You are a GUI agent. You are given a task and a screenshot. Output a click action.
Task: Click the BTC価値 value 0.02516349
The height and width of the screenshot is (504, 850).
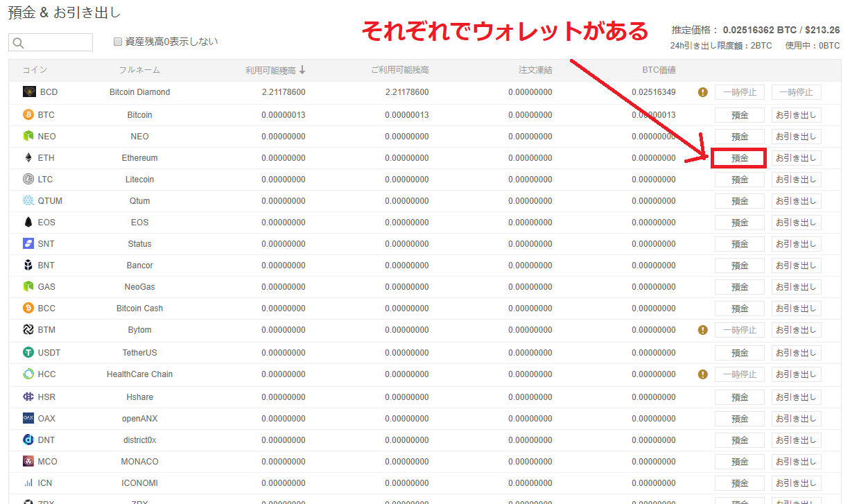[x=653, y=92]
